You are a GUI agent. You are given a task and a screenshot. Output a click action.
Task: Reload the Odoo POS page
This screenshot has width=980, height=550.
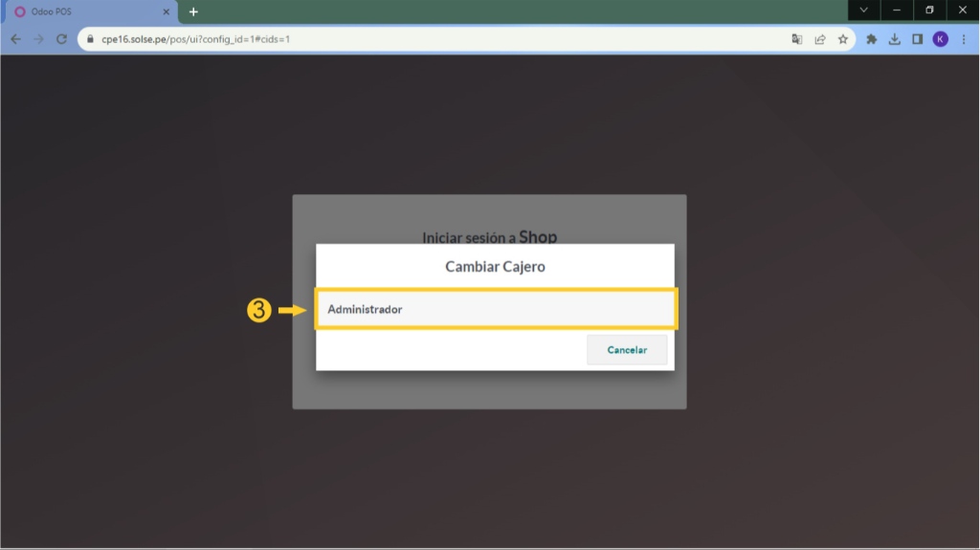point(61,39)
